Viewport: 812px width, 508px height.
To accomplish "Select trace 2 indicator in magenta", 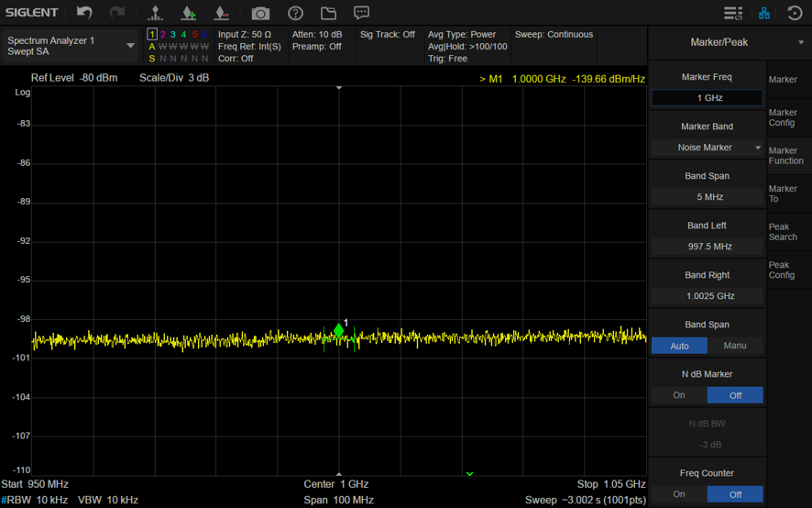I will [162, 34].
